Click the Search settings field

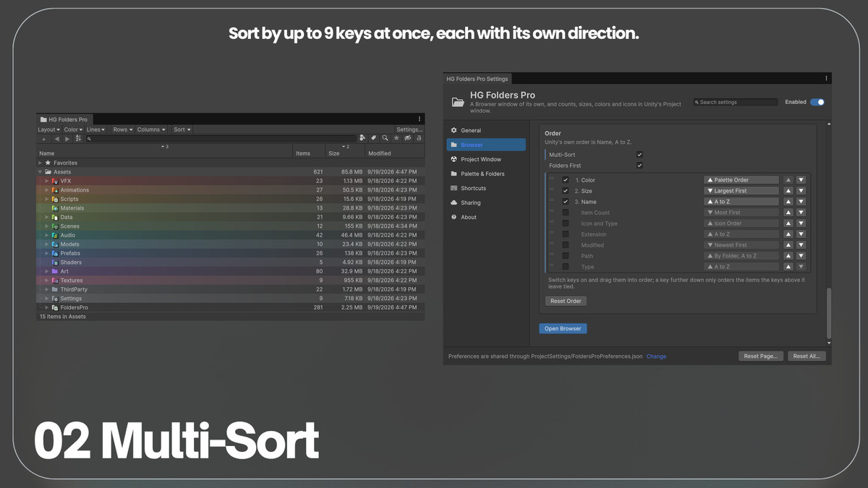point(736,102)
